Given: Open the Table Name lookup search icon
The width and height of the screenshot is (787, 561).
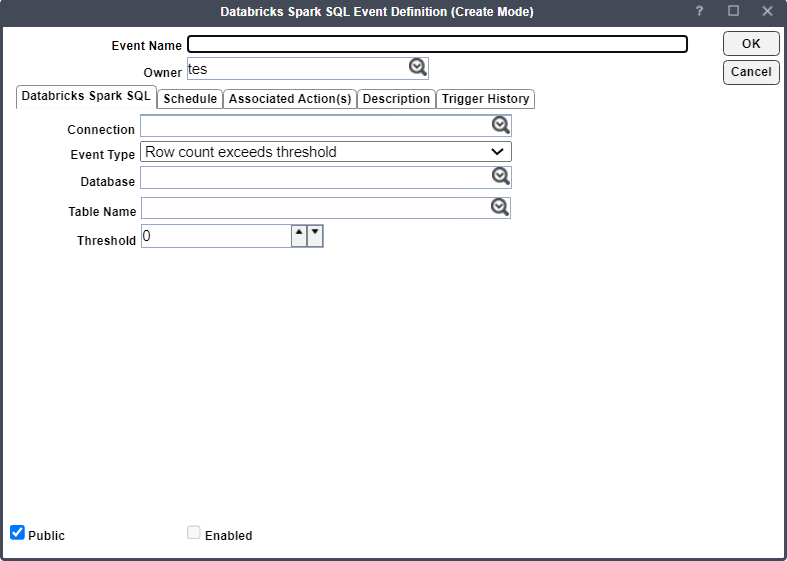Looking at the screenshot, I should click(500, 207).
